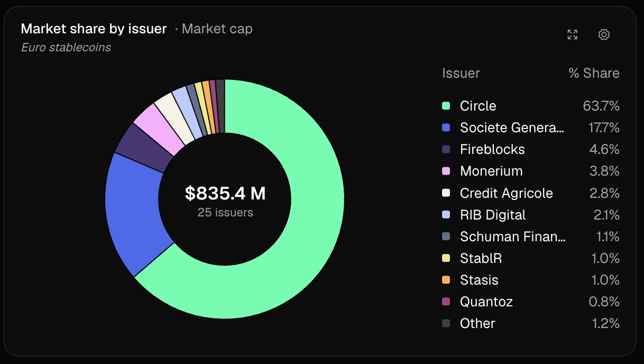Image resolution: width=644 pixels, height=364 pixels.
Task: Click the Issuer column header
Action: coord(461,73)
